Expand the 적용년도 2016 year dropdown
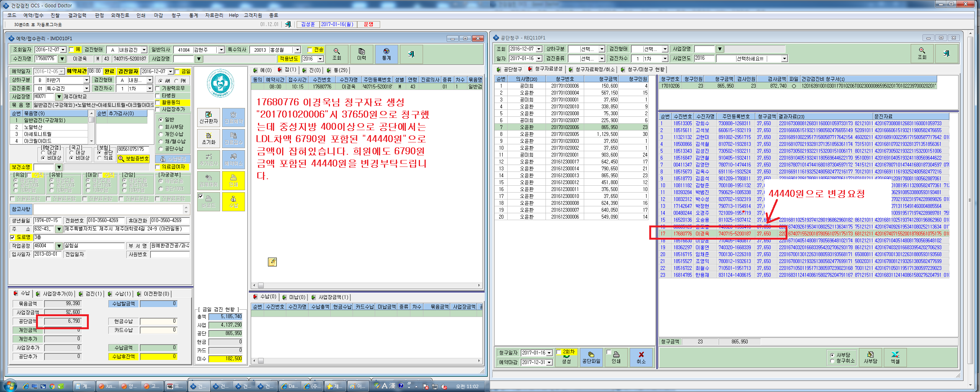The height and width of the screenshot is (392, 980). click(x=320, y=59)
